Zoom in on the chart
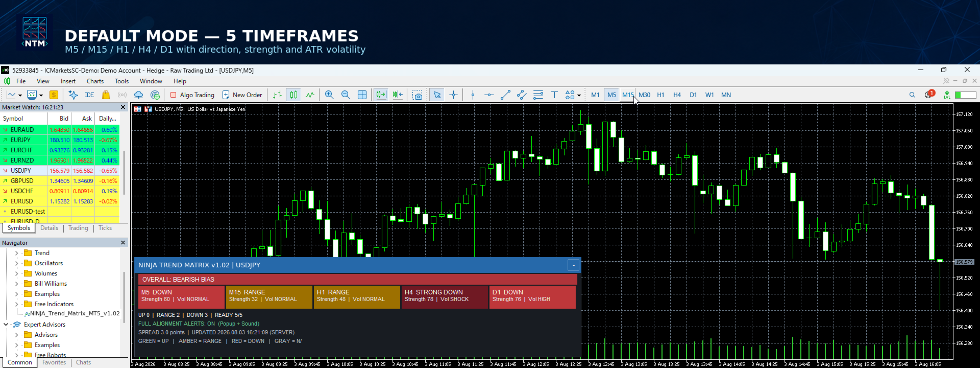The height and width of the screenshot is (368, 980). coord(329,95)
